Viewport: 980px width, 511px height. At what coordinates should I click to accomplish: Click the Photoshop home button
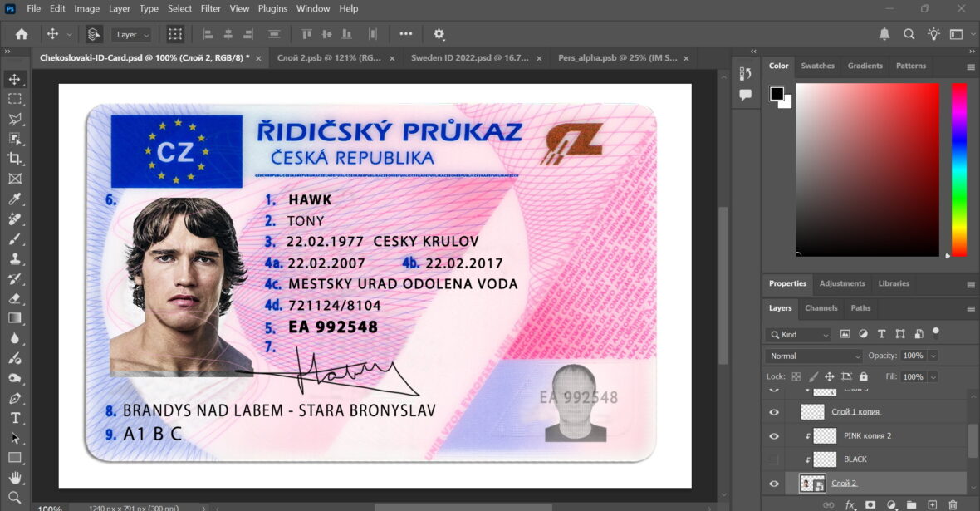(20, 34)
